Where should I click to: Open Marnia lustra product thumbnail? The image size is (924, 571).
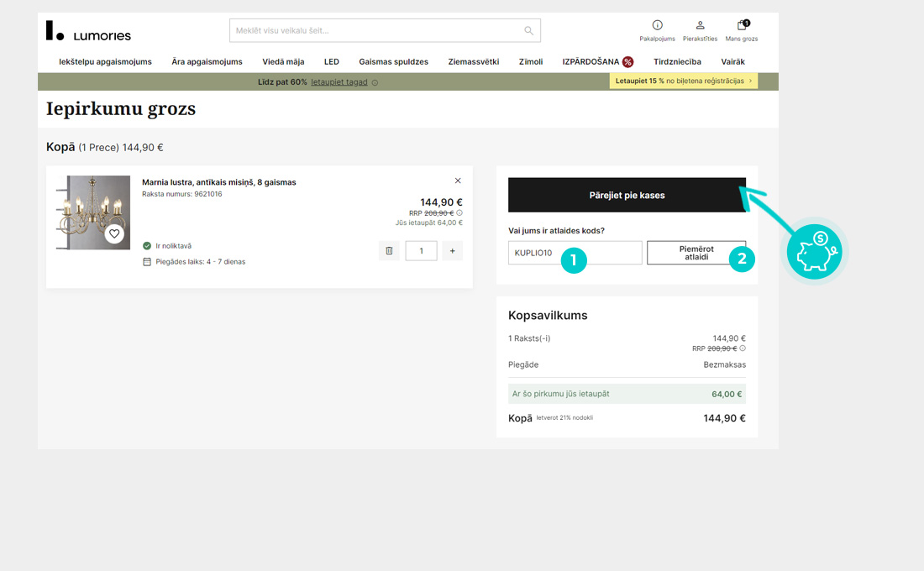[x=93, y=212]
